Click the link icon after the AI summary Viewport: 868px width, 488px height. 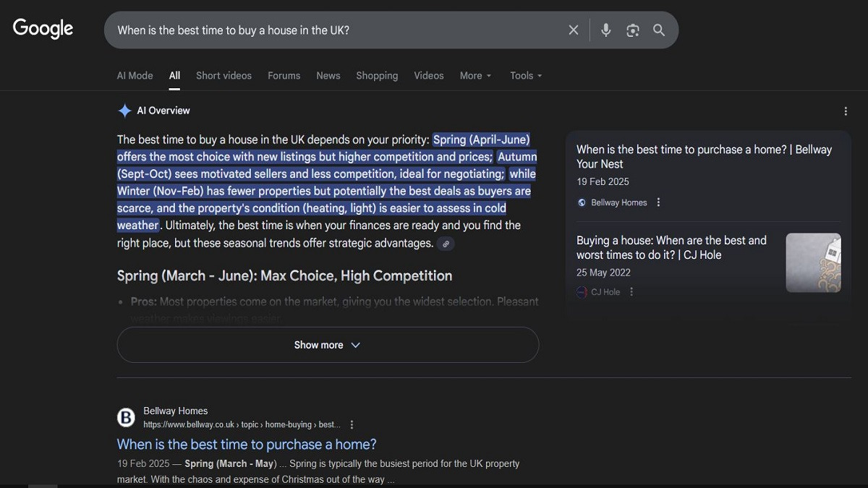pyautogui.click(x=446, y=244)
